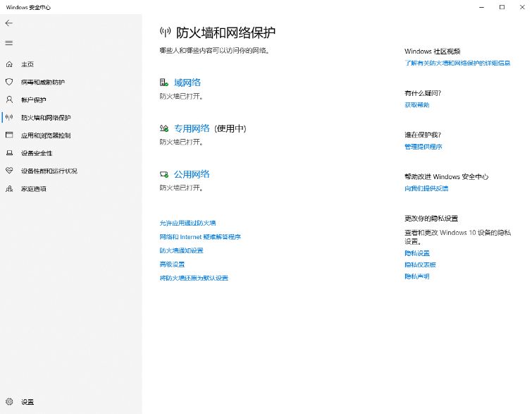Click the 防火墙已打开 status under 公用网络
Image resolution: width=532 pixels, height=414 pixels.
[x=181, y=188]
